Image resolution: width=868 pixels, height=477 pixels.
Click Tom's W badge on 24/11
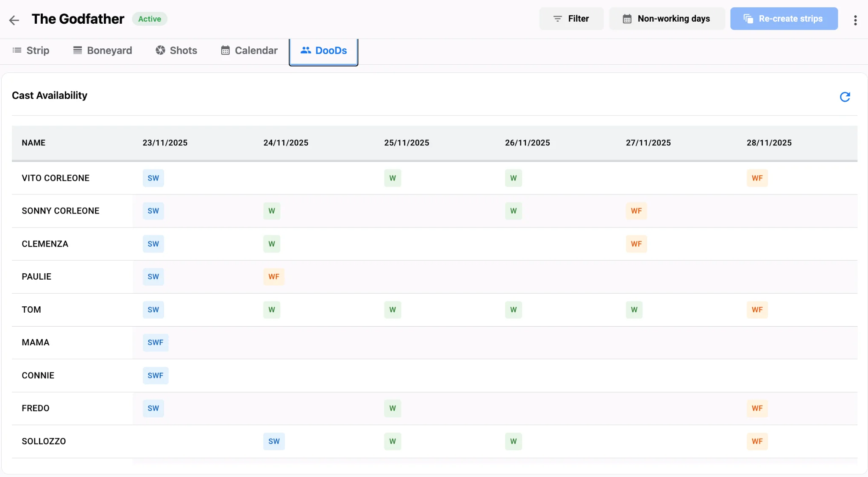pos(272,310)
